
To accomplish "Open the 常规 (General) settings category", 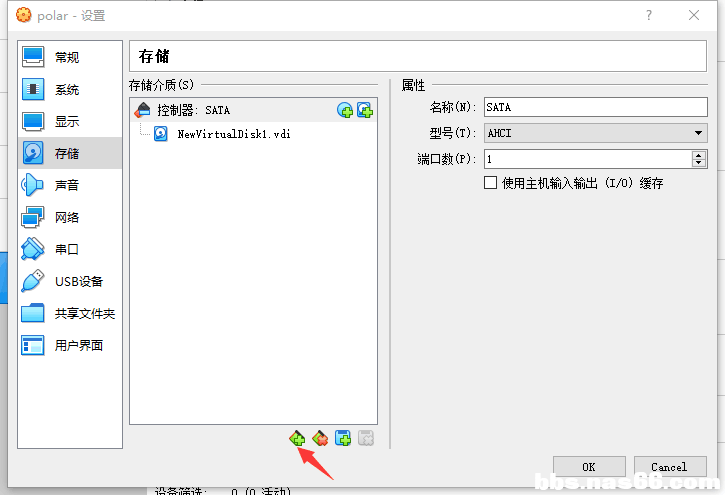I will pyautogui.click(x=70, y=57).
